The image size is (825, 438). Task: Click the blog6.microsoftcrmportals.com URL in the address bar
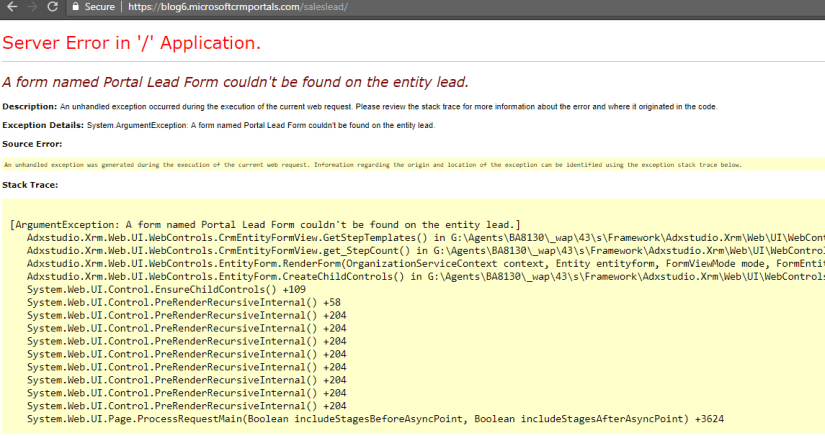[238, 7]
